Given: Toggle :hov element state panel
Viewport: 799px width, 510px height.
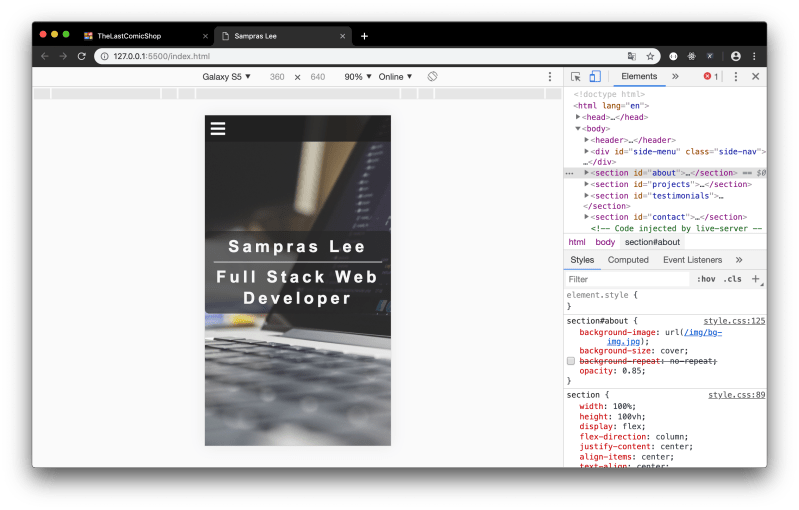Looking at the screenshot, I should [706, 279].
